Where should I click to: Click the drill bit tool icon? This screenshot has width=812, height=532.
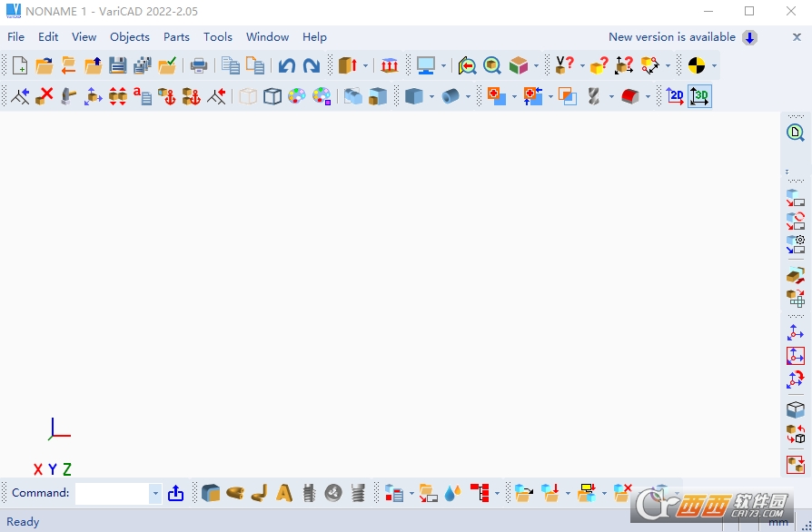click(594, 96)
